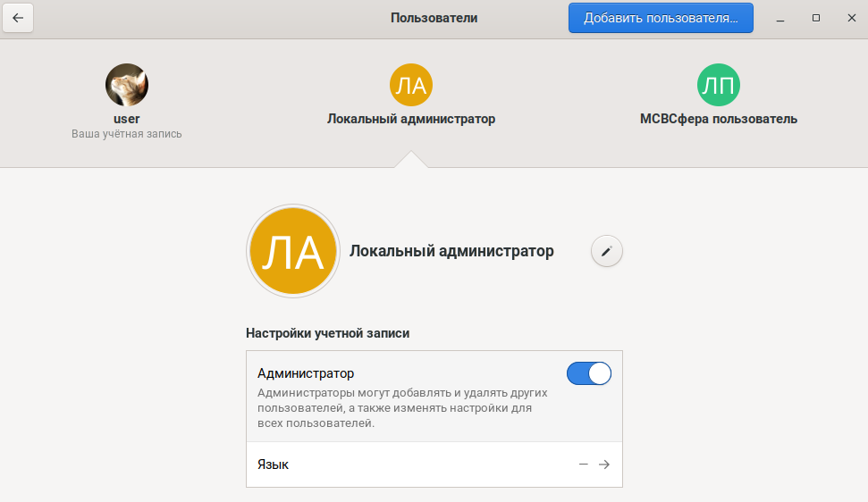Click the Администратор description text
868x502 pixels.
(x=402, y=408)
